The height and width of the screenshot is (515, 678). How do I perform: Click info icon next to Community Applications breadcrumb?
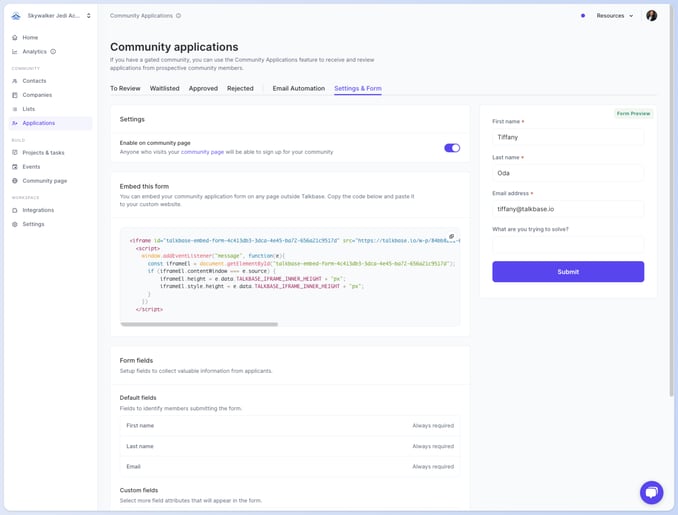pos(179,16)
